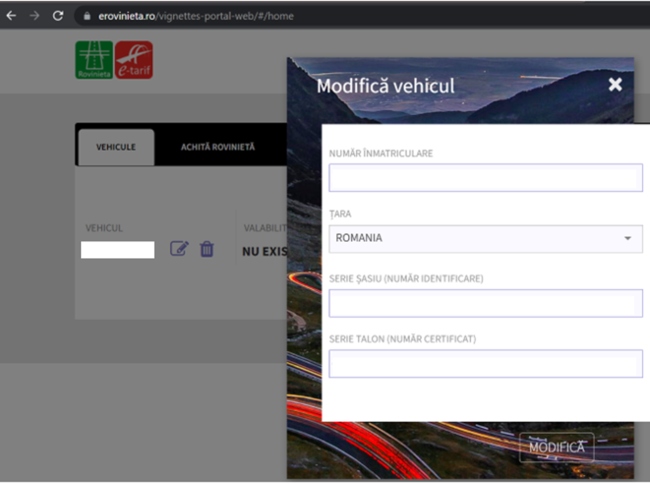The image size is (650, 486).
Task: Click the padlock site security icon
Action: (86, 17)
